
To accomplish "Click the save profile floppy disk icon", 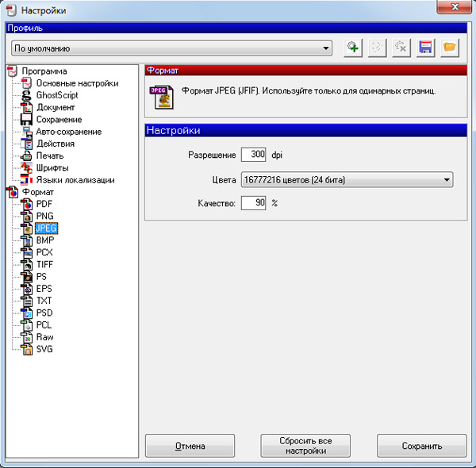I will coord(426,48).
